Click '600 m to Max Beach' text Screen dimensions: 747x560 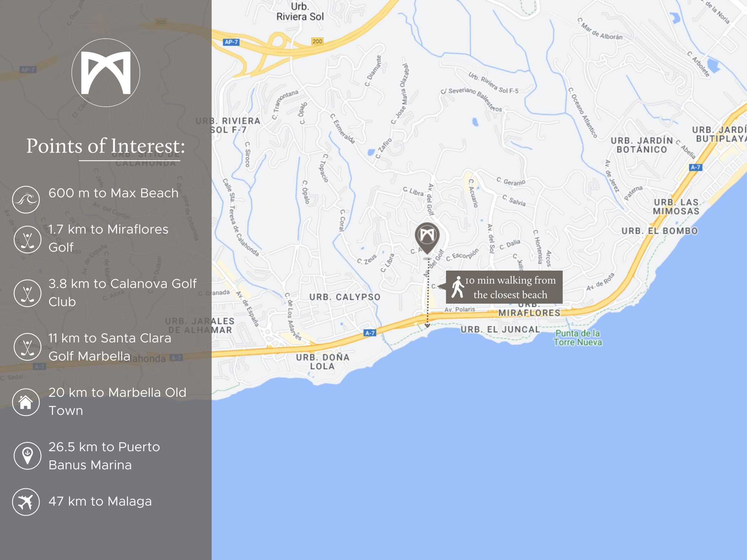point(113,193)
